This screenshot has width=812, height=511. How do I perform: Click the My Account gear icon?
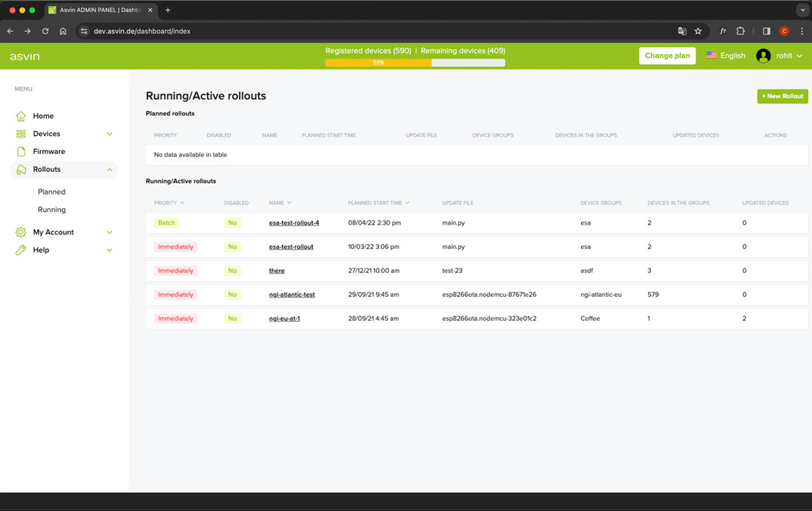pyautogui.click(x=21, y=232)
